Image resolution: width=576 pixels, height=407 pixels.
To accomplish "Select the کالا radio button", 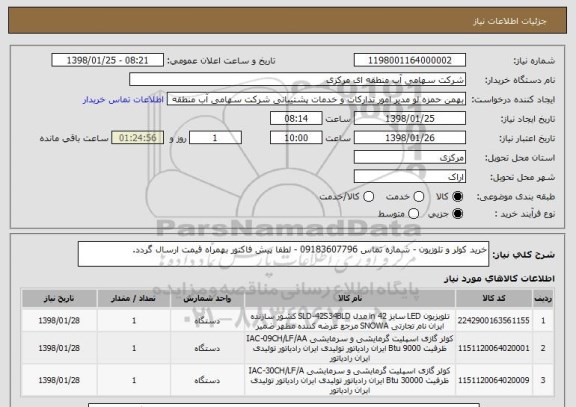I will (457, 197).
